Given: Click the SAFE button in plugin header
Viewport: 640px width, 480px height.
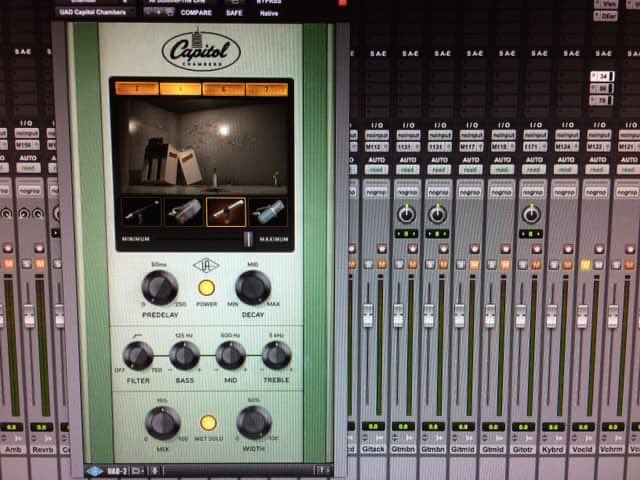Looking at the screenshot, I should coord(234,13).
